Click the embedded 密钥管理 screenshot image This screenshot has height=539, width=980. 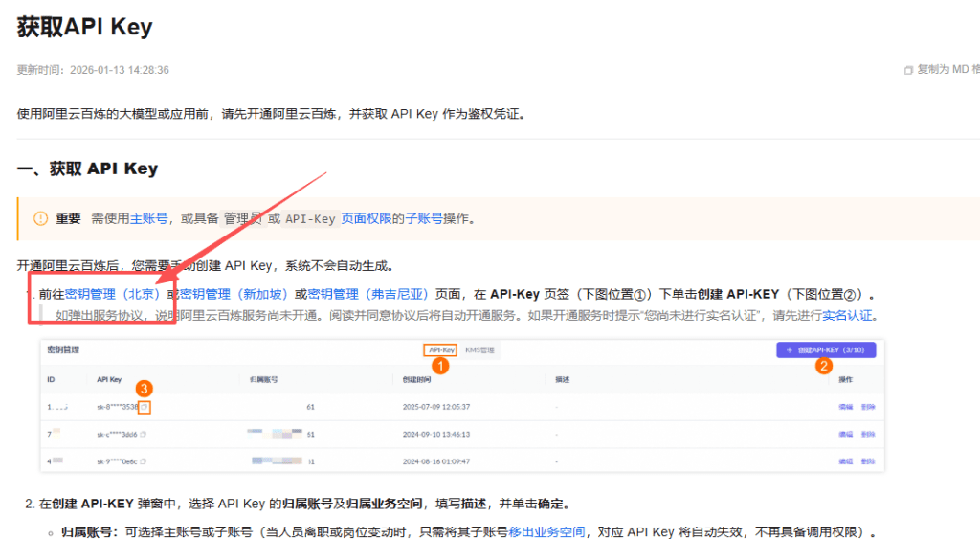click(461, 421)
